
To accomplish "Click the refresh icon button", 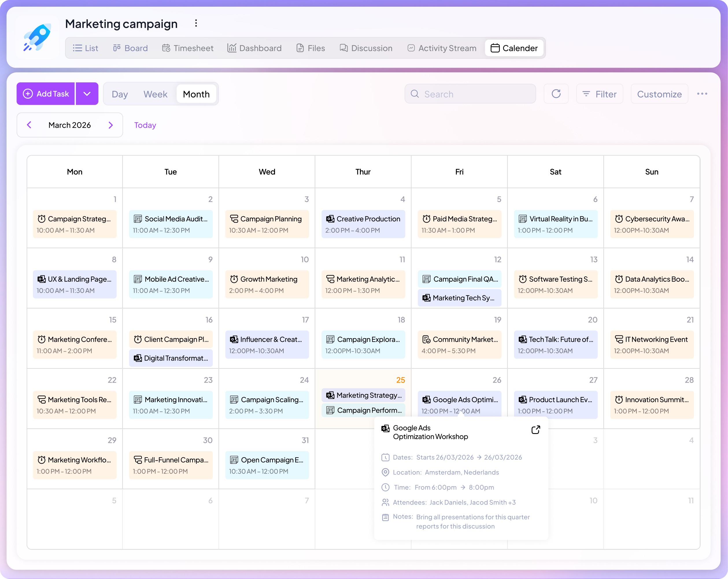I will click(556, 94).
